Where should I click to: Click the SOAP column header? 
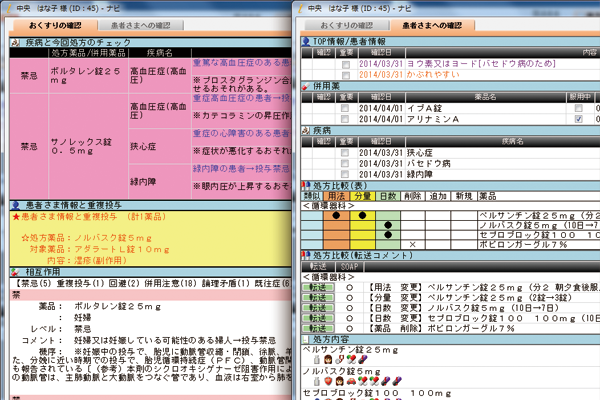pos(349,266)
